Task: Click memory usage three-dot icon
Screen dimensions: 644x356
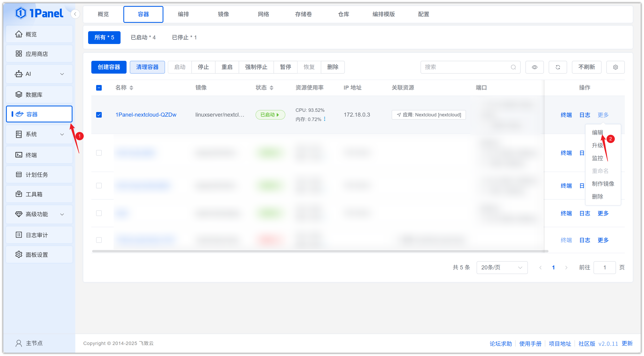Action: coord(324,119)
